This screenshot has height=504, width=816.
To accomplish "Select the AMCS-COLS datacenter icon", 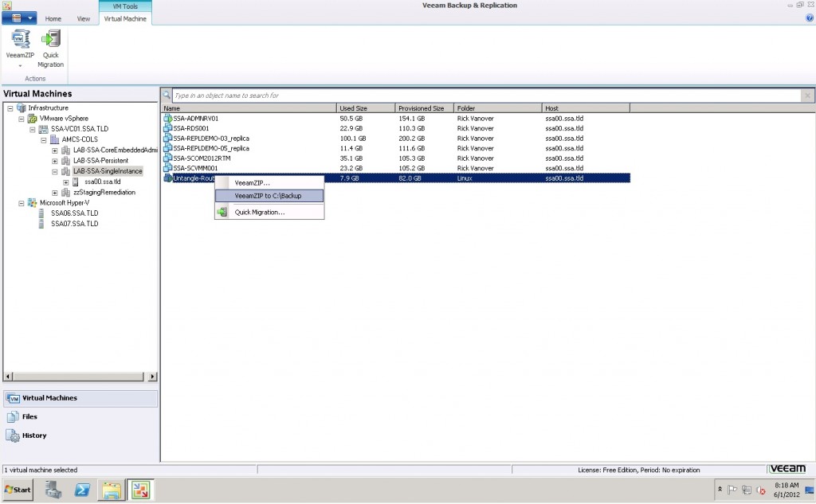I will 55,139.
